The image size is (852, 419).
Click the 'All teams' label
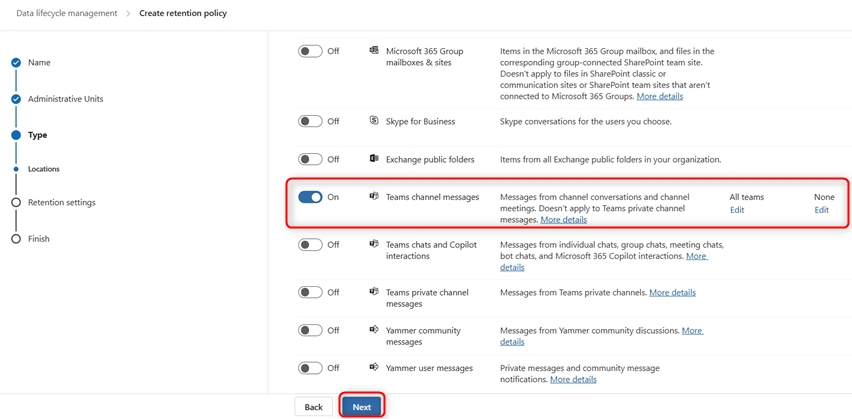tap(747, 197)
